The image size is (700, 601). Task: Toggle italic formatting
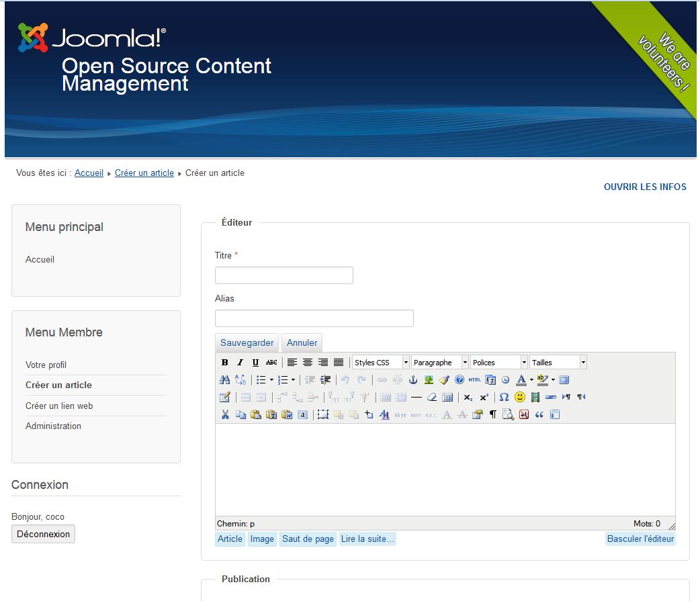(240, 363)
